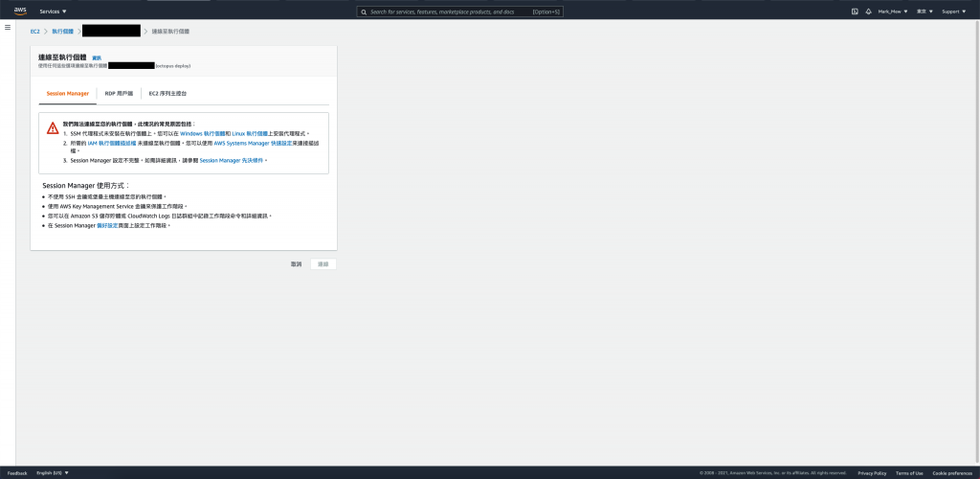This screenshot has width=980, height=479.
Task: Open the 東京 region selector
Action: tap(924, 11)
